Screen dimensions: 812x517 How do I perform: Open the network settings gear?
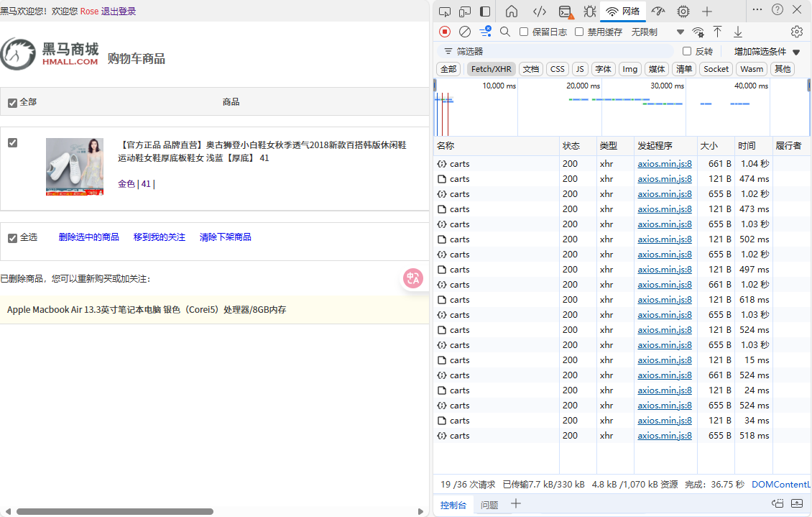coord(796,32)
